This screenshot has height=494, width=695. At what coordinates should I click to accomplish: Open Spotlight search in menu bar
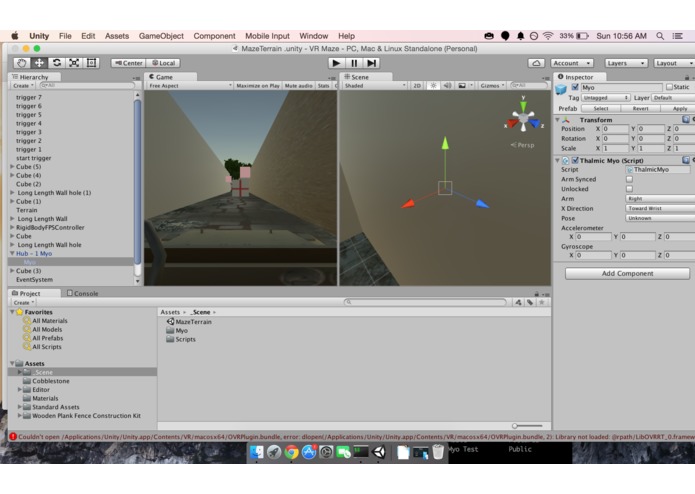[x=660, y=36]
